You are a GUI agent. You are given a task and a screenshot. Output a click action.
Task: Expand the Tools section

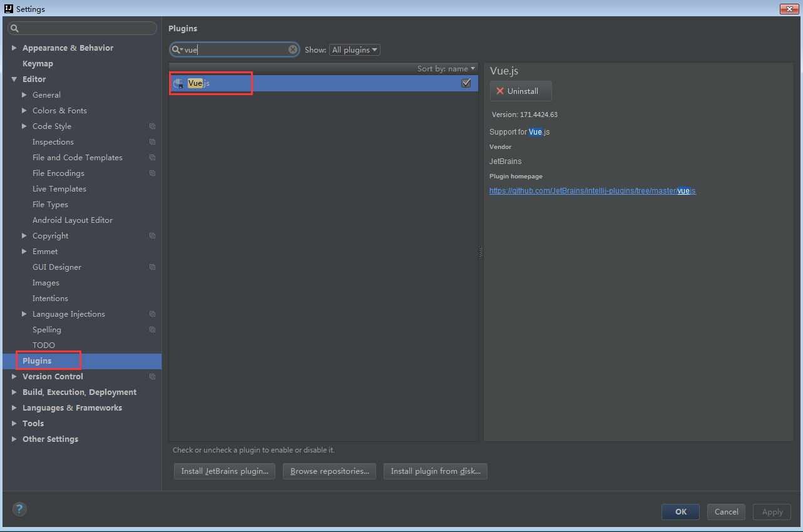(14, 424)
